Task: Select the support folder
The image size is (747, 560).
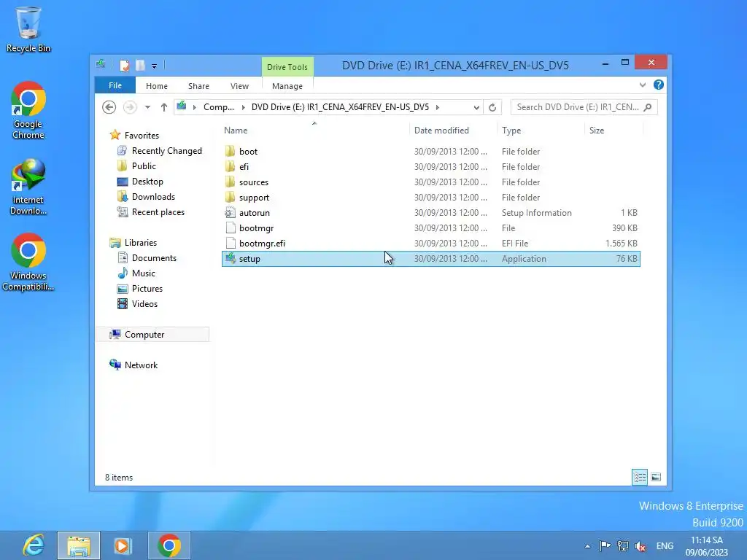Action: point(430,197)
